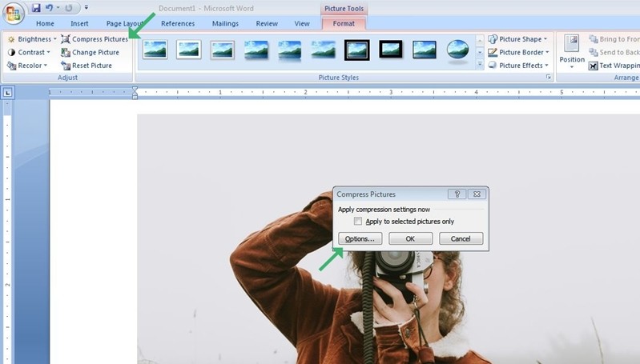Image resolution: width=640 pixels, height=364 pixels.
Task: Apply first picture style thumbnail
Action: tap(155, 50)
